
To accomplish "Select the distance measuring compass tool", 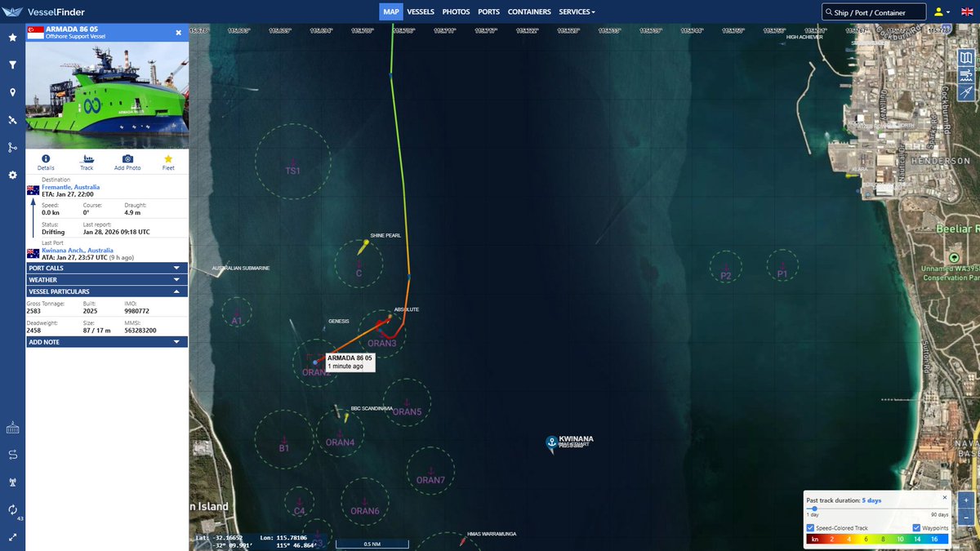I will (x=966, y=93).
